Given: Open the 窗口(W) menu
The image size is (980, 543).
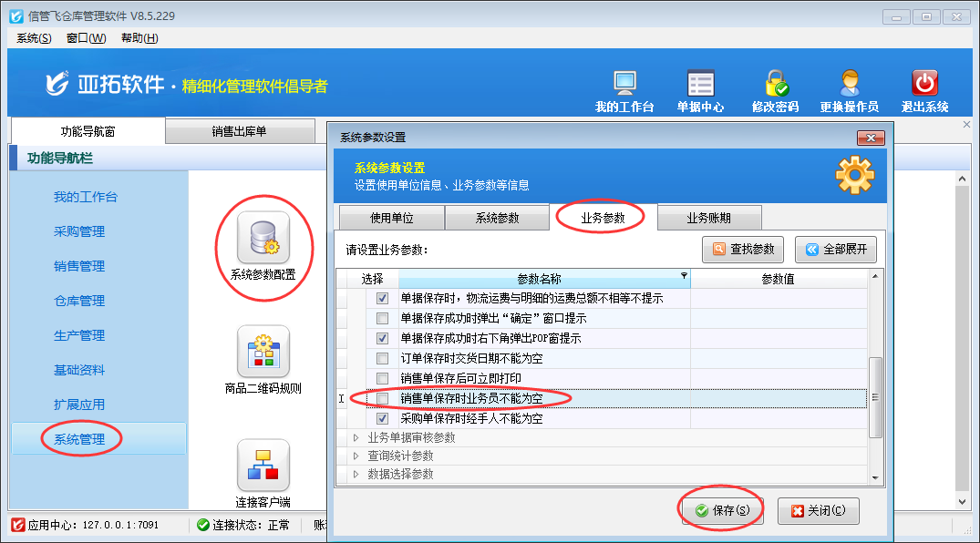Looking at the screenshot, I should 86,37.
